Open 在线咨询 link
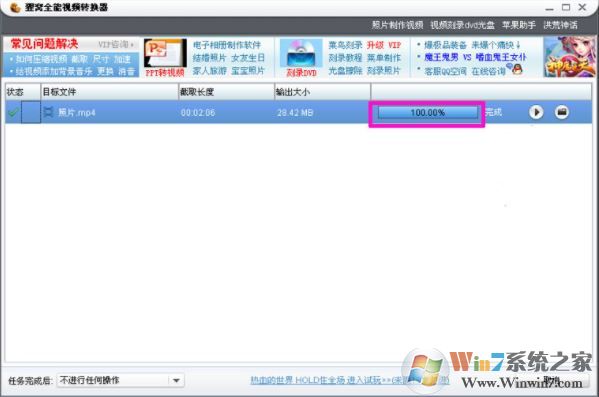The height and width of the screenshot is (397, 599). click(489, 71)
